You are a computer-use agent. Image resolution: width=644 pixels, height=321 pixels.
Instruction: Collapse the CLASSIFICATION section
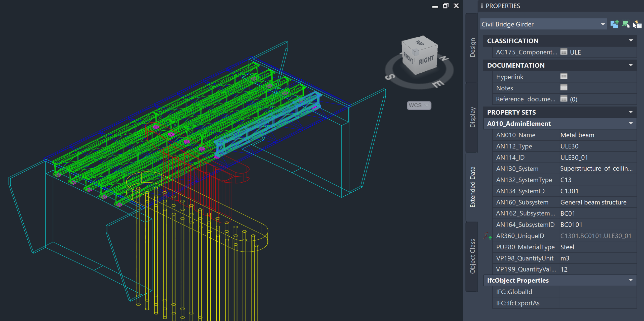[x=631, y=41]
